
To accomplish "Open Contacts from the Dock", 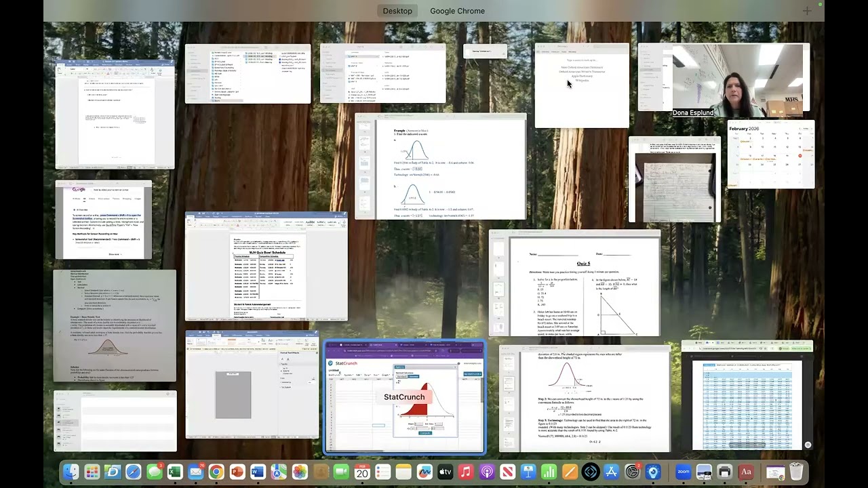I will tap(321, 472).
